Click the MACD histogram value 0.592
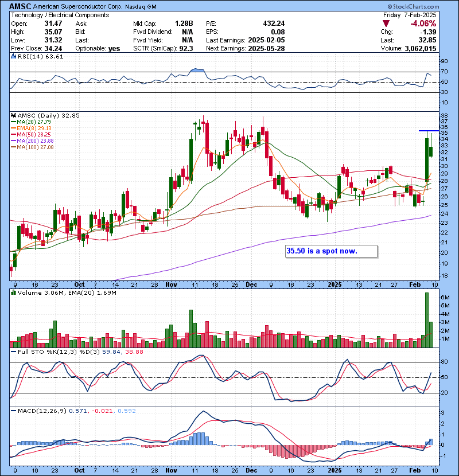Screen dimensions: 459x476 [x=127, y=411]
